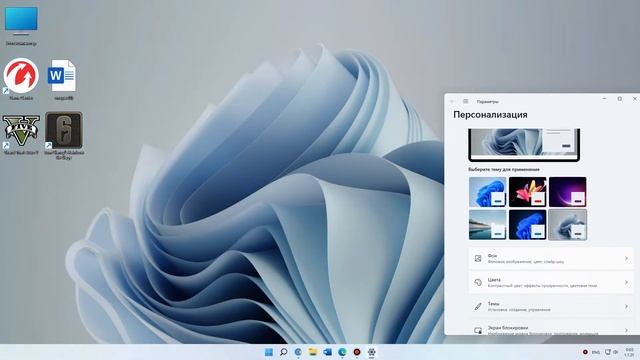Expand chevron on the Фон row
Image resolution: width=640 pixels, height=360 pixels.
(626, 258)
